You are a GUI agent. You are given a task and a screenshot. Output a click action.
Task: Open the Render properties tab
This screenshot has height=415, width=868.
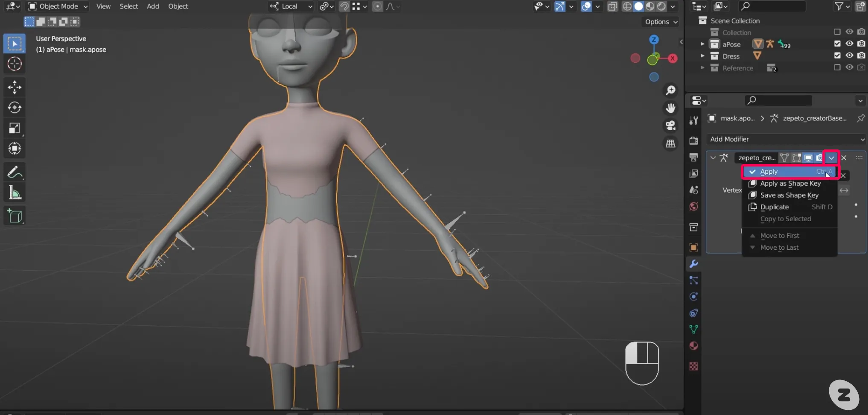point(694,140)
